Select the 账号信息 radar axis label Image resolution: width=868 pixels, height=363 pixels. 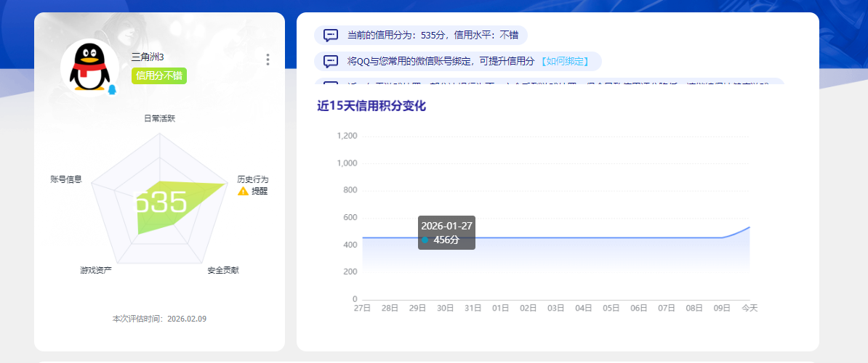click(x=66, y=179)
